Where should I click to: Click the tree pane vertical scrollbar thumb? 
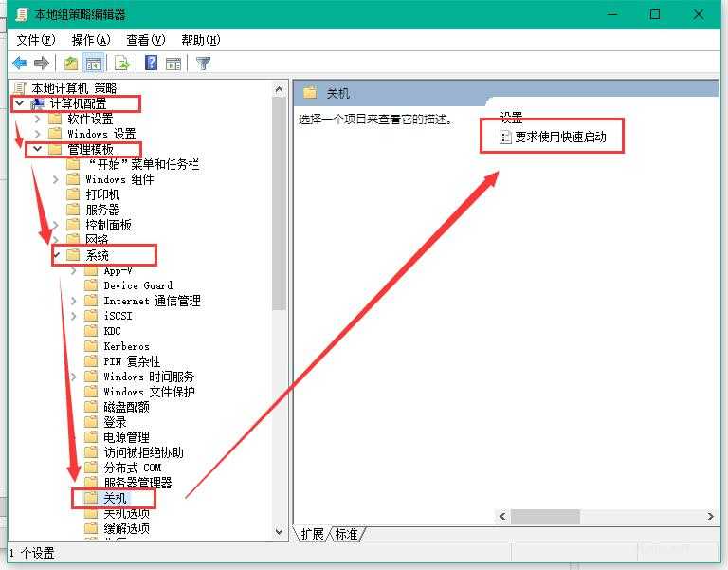coord(279,204)
